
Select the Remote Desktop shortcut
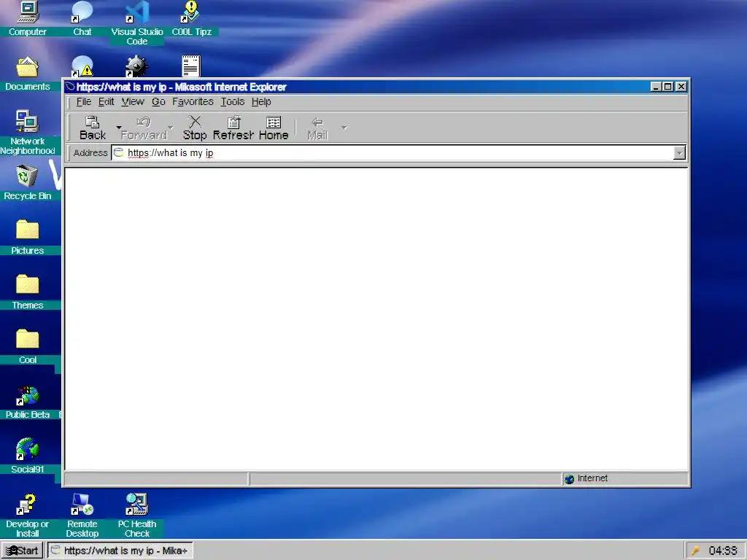click(x=82, y=516)
